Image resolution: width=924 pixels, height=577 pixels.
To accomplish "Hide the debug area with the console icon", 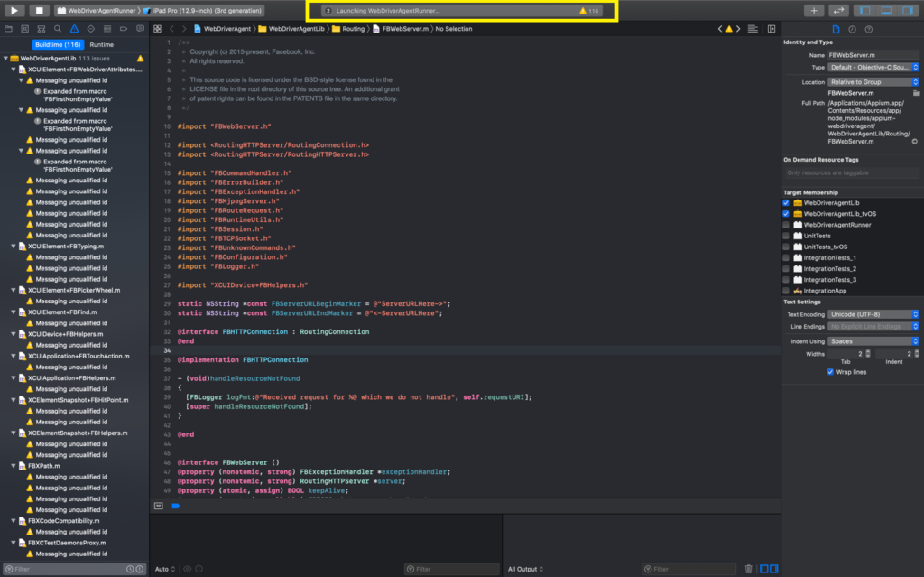I will [159, 507].
